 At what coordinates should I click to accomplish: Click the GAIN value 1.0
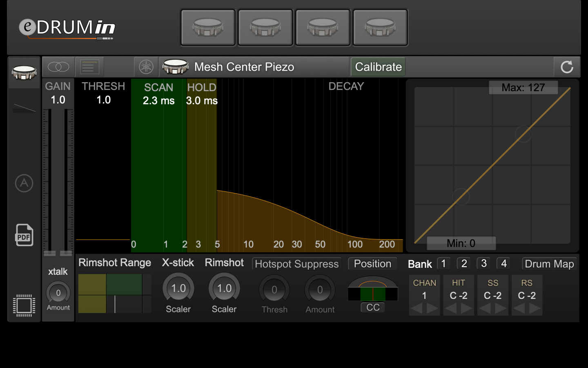pyautogui.click(x=58, y=100)
